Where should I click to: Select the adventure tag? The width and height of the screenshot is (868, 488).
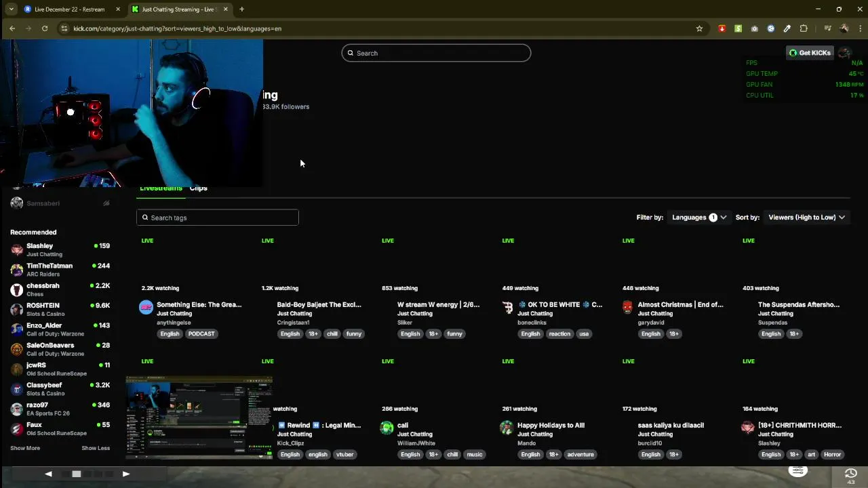[x=580, y=454]
